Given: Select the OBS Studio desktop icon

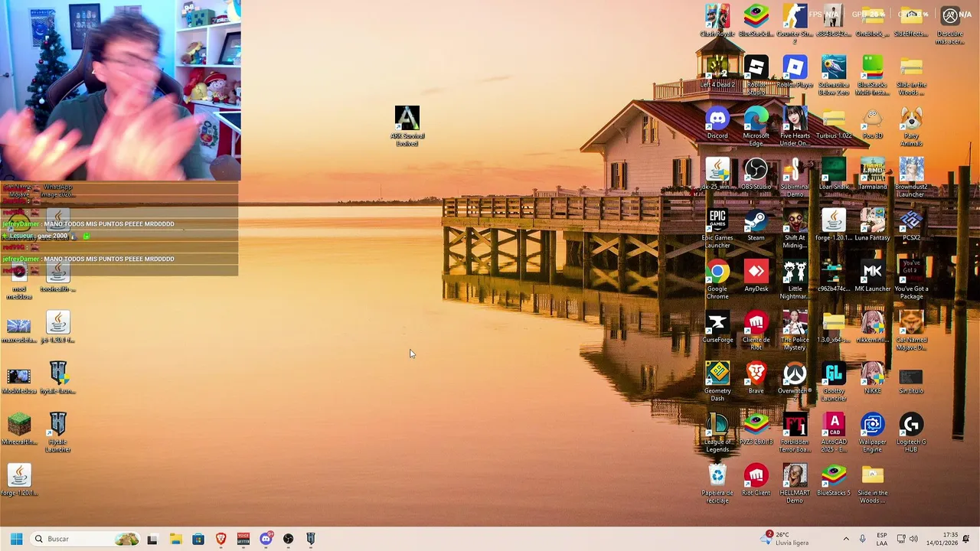Looking at the screenshot, I should pyautogui.click(x=756, y=175).
